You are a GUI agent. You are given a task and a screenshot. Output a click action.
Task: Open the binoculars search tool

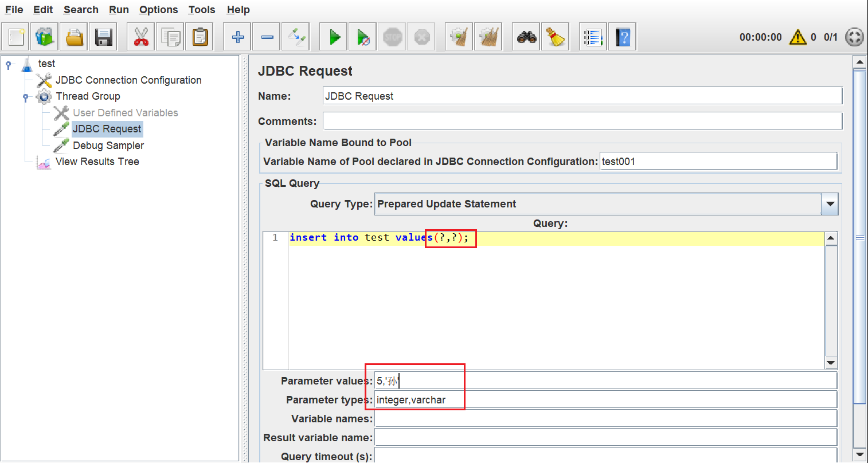coord(526,37)
